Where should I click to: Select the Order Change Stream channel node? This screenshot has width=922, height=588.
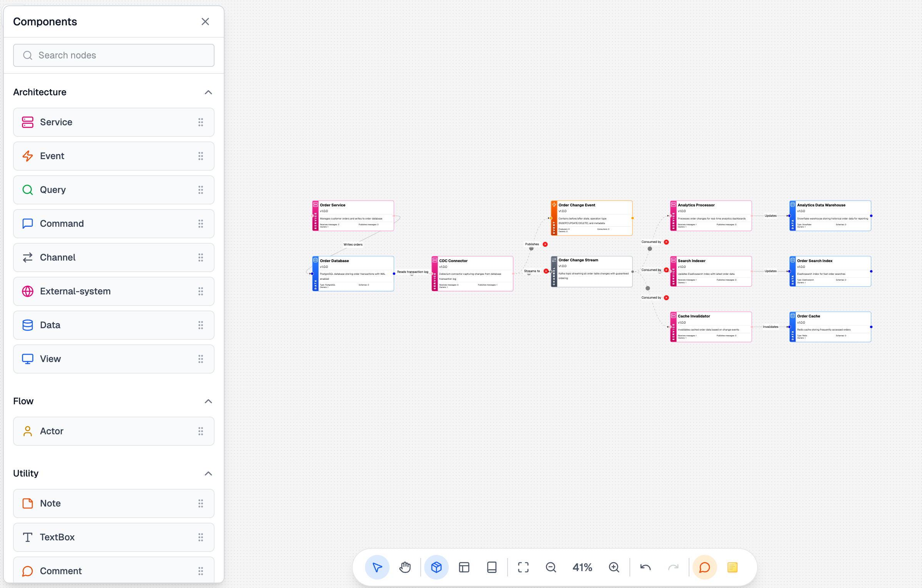point(591,271)
